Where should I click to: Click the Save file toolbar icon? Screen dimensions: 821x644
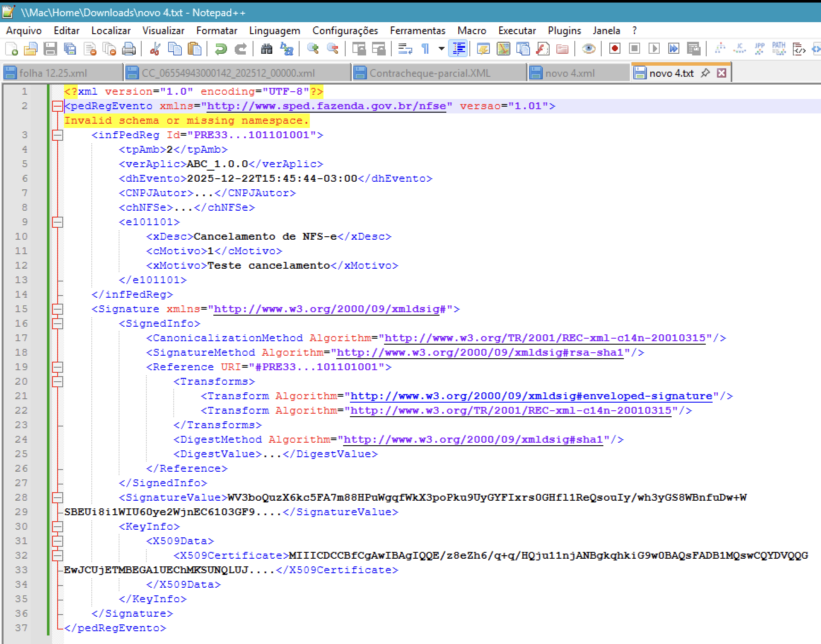(50, 49)
